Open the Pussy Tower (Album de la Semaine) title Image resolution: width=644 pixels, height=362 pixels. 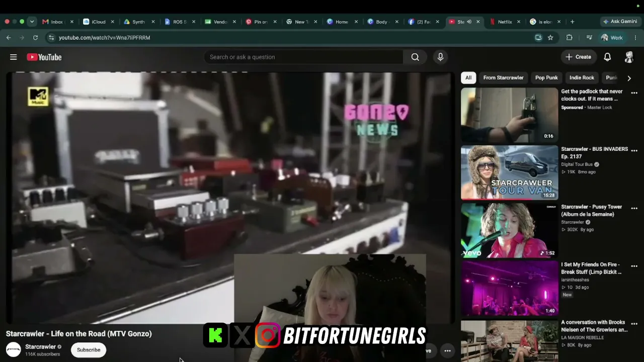click(592, 211)
